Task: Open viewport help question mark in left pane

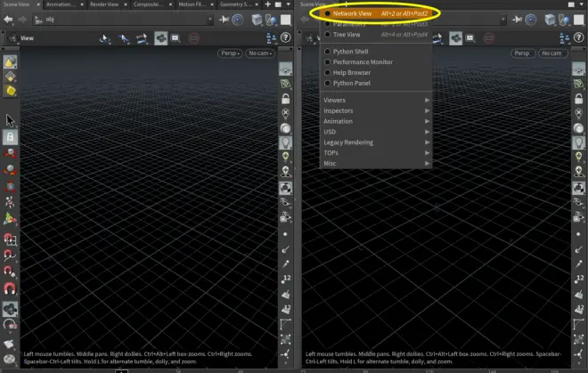Action: point(286,38)
